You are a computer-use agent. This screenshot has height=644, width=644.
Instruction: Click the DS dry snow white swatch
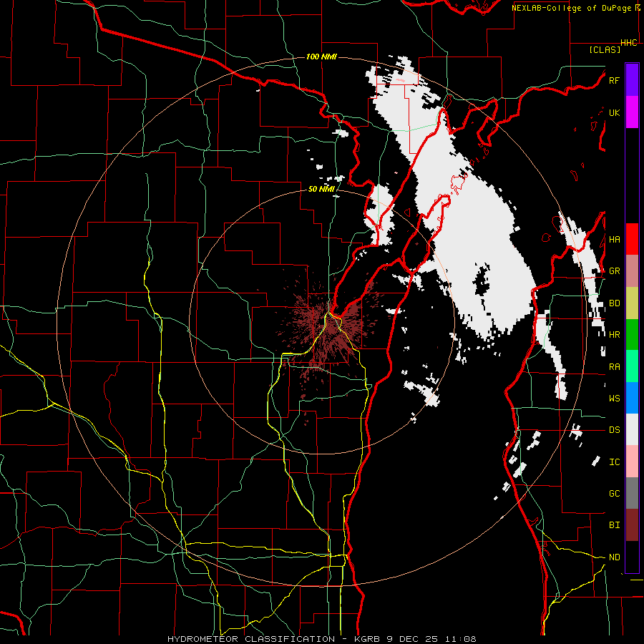click(x=632, y=429)
